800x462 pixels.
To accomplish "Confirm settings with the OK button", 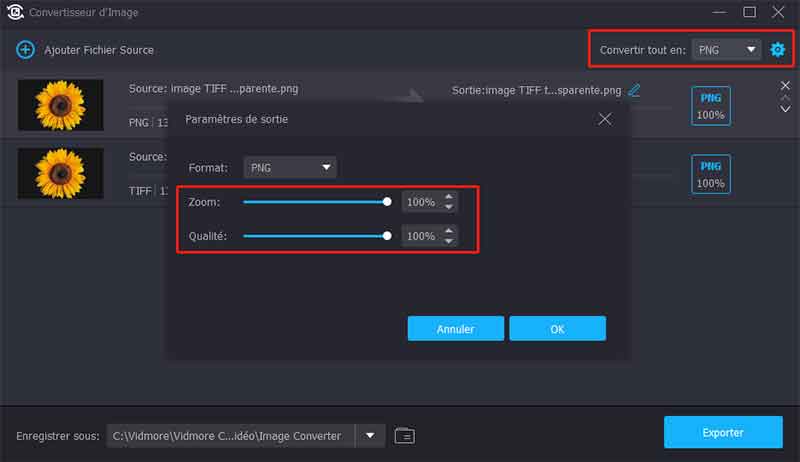I will pos(557,329).
